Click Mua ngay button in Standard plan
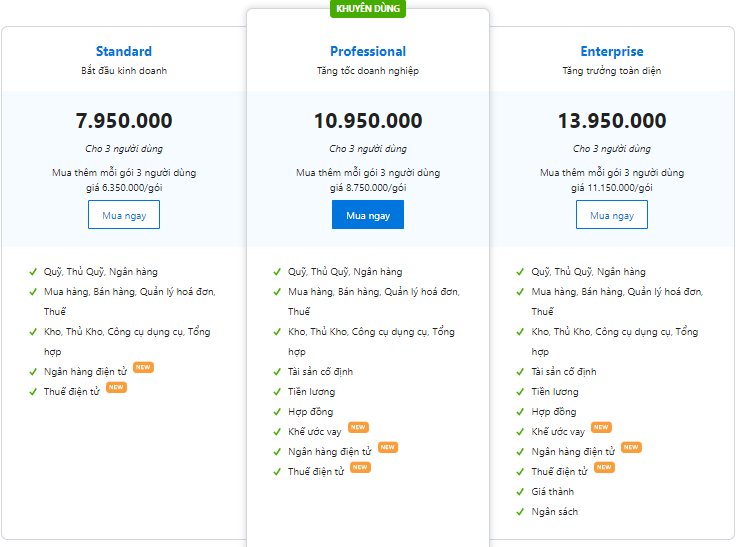Viewport: 741px width, 547px height. pos(124,215)
